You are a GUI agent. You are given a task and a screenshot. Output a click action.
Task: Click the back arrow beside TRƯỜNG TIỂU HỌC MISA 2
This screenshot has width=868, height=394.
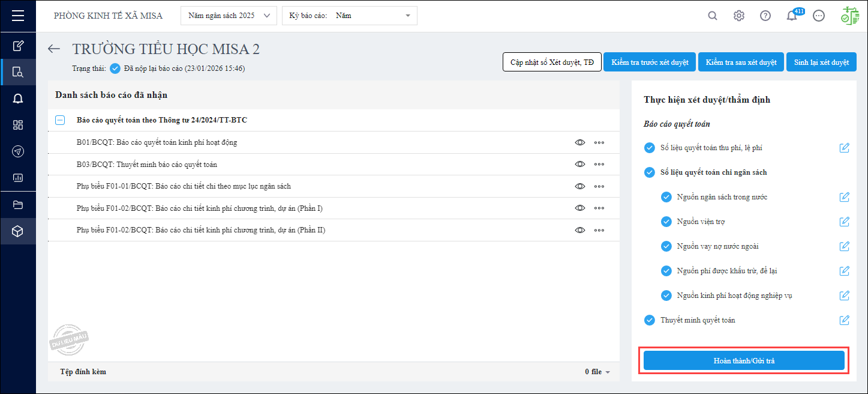tap(55, 49)
